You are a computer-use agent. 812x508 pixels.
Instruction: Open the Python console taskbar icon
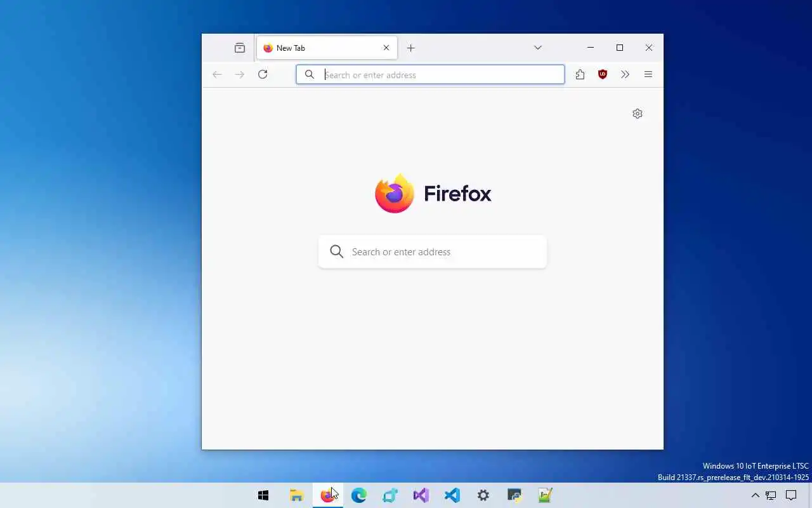[x=514, y=495]
